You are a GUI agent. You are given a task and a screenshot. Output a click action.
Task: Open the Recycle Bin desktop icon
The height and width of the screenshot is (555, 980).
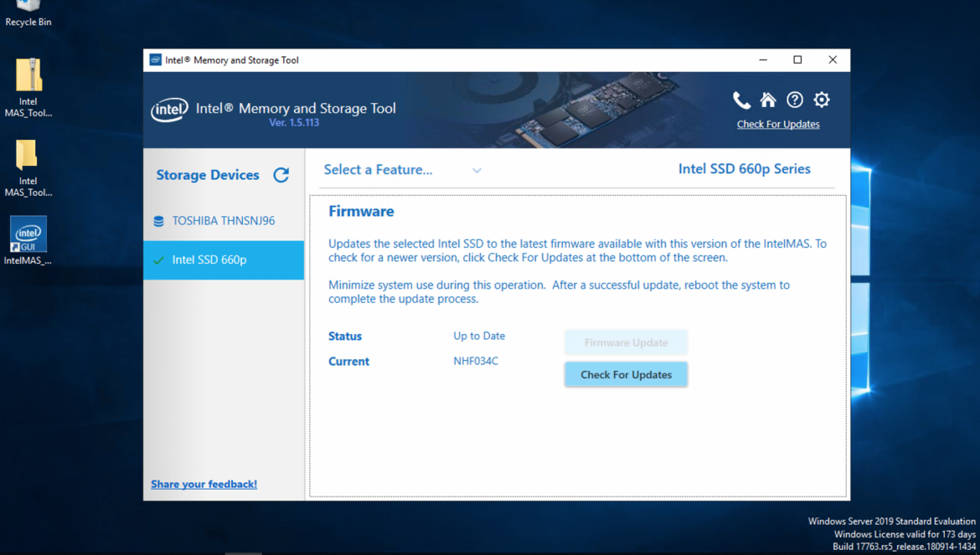28,13
